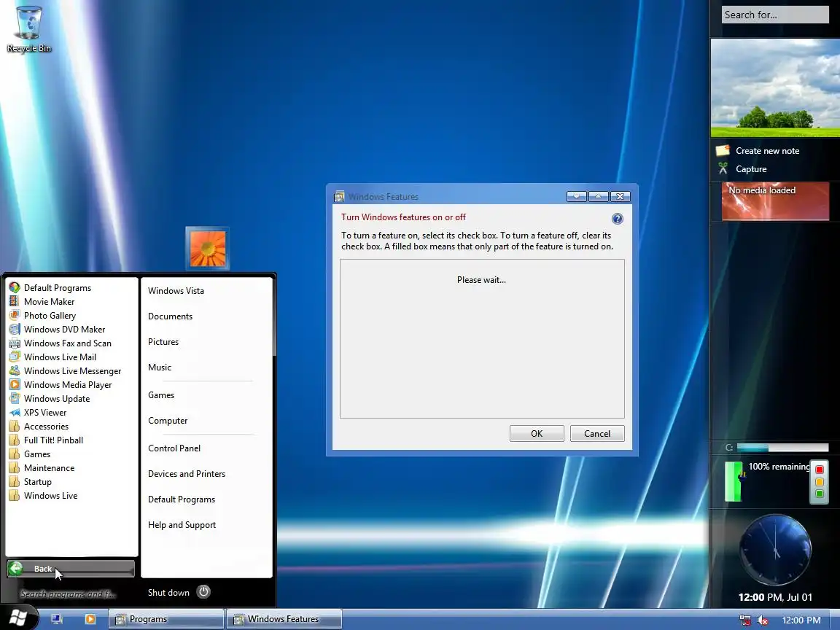Screen dimensions: 840x630
Task: Click the muted volume tray icon
Action: click(x=762, y=621)
